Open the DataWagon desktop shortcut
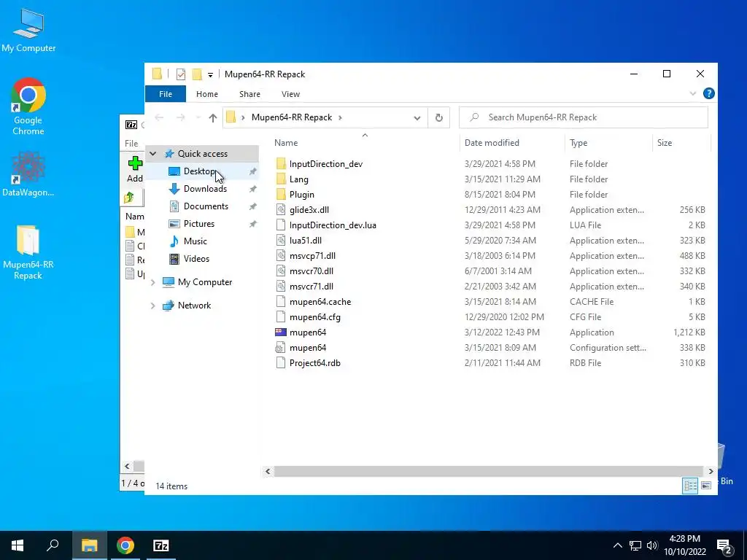This screenshot has height=560, width=747. click(x=28, y=174)
